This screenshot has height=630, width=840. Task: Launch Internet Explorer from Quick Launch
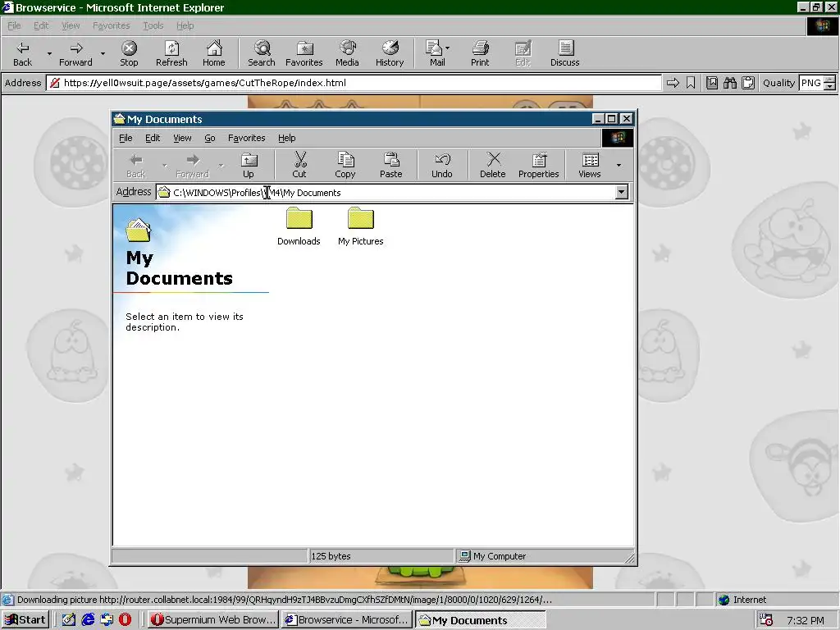(x=88, y=620)
